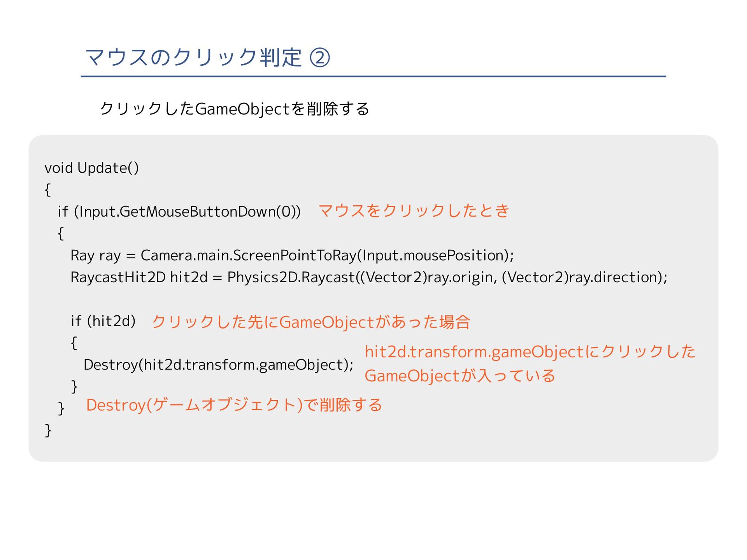Click the orange text GameObjectが入っている
Image resolution: width=747 pixels, height=560 pixels.
[460, 376]
